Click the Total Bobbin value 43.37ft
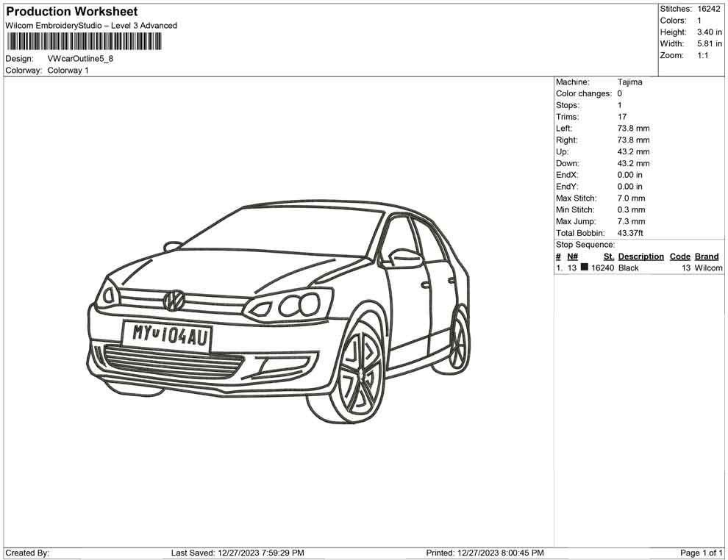 click(x=630, y=233)
